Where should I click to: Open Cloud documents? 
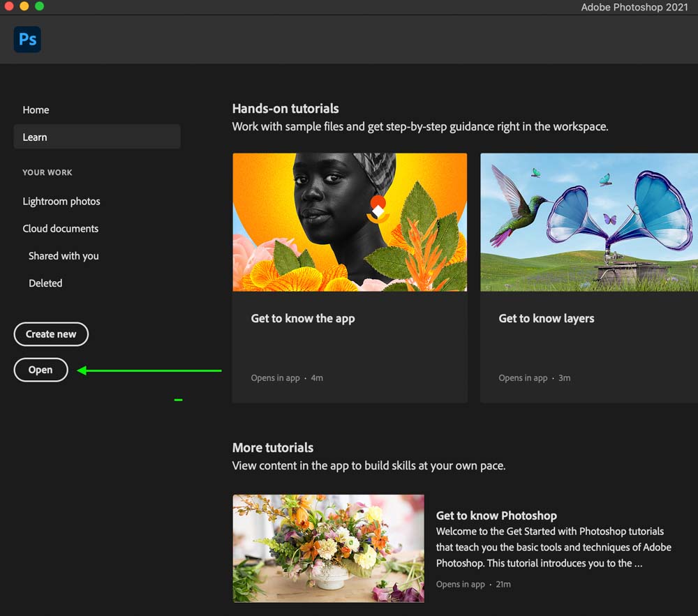[x=61, y=229]
